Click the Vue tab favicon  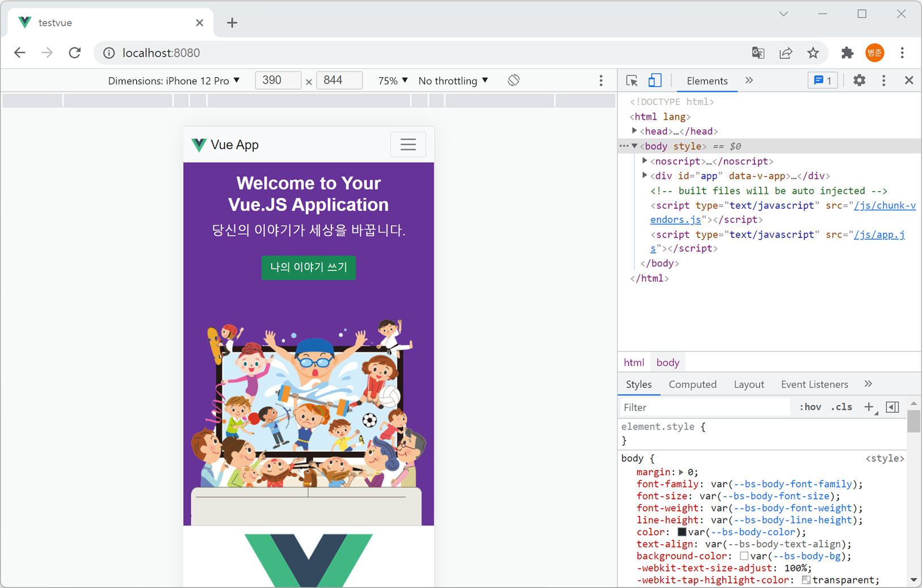click(x=24, y=23)
